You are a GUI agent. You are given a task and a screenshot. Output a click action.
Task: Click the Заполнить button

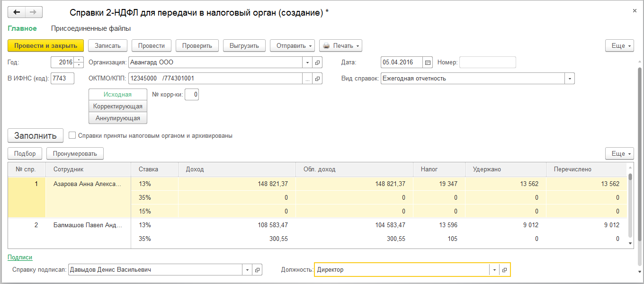coord(36,135)
